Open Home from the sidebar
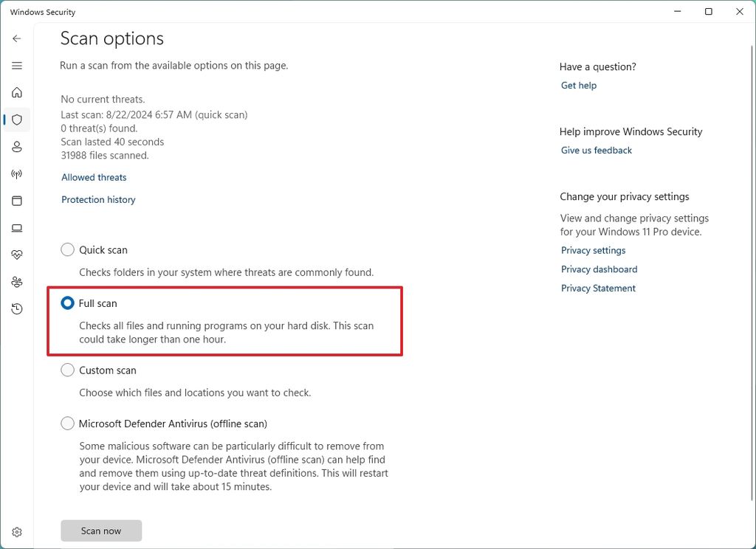 click(16, 92)
